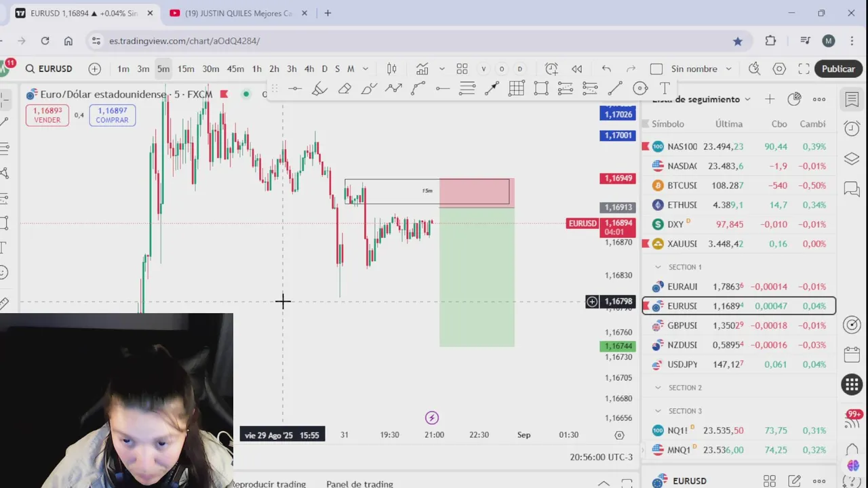Select the rectangle tool in favorites toolbar
The height and width of the screenshot is (488, 868).
click(541, 88)
